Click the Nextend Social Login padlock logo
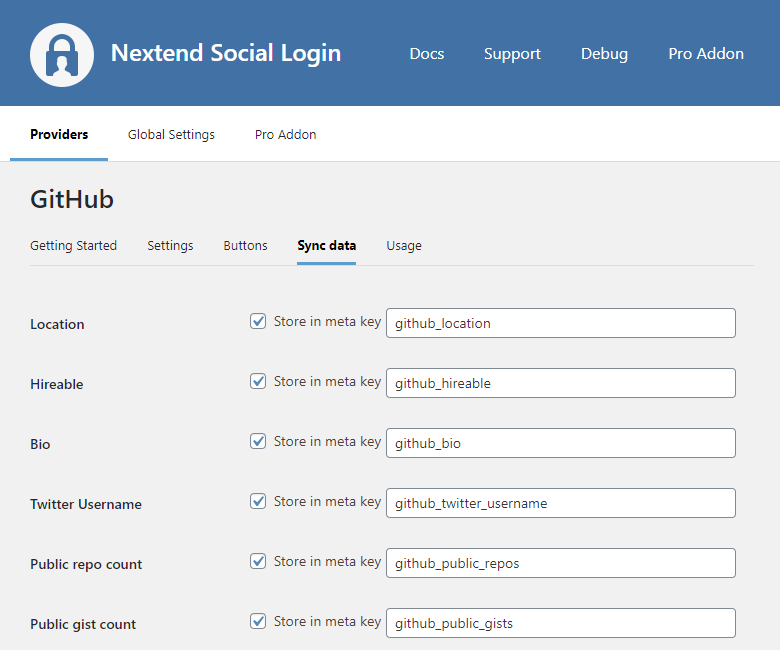Viewport: 780px width, 650px height. pyautogui.click(x=62, y=54)
